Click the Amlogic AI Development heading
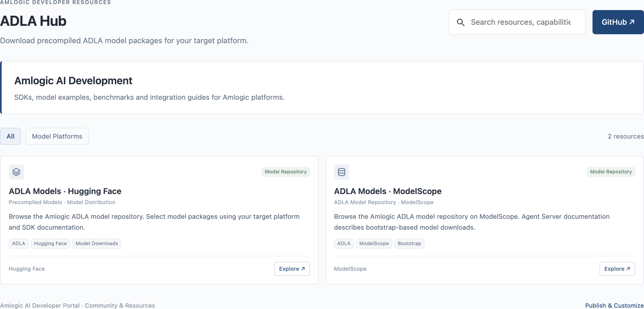Viewport: 644px width, 309px height. tap(73, 81)
